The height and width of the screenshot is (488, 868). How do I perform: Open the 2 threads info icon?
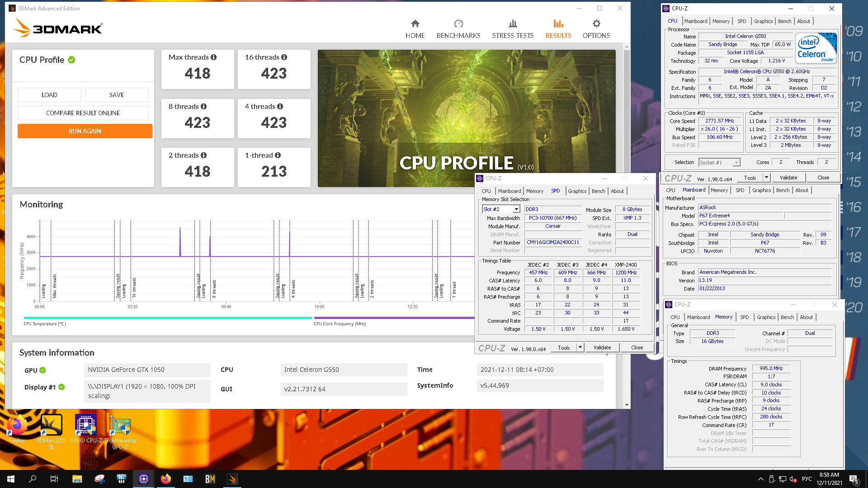[203, 155]
